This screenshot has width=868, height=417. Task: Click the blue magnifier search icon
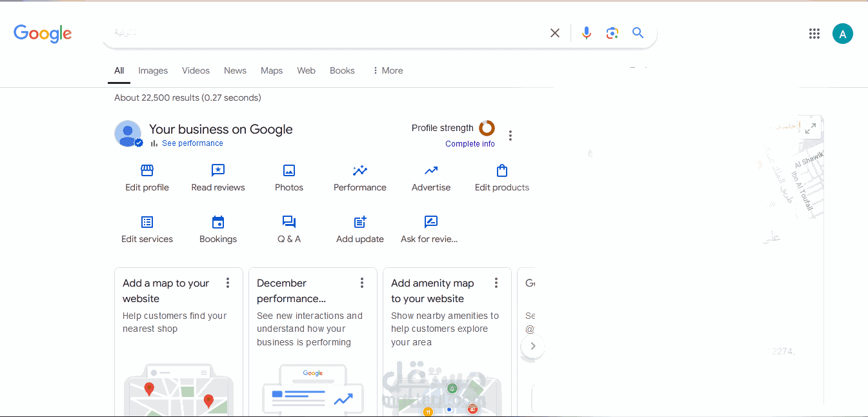pos(638,33)
